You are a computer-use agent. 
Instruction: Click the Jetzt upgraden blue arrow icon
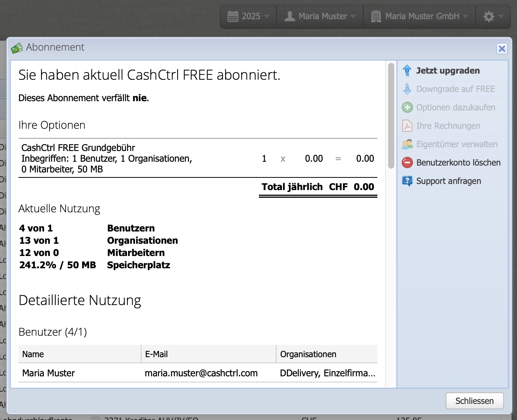point(407,71)
